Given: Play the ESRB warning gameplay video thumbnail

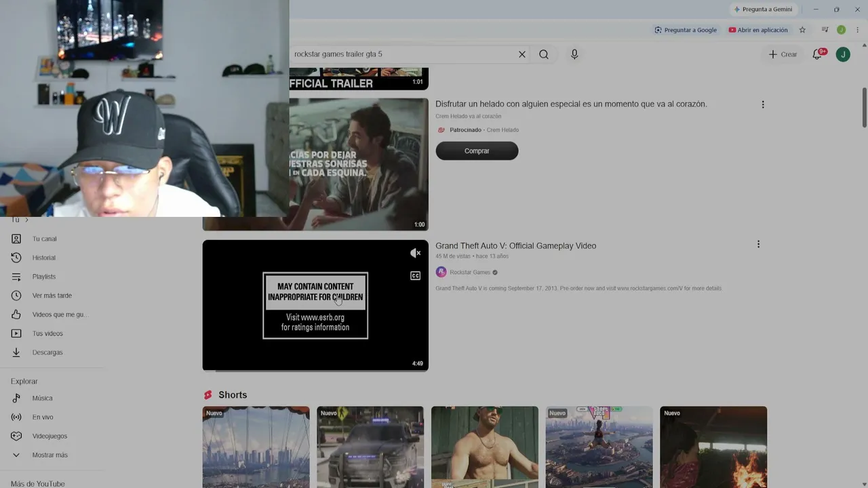Looking at the screenshot, I should [x=315, y=305].
